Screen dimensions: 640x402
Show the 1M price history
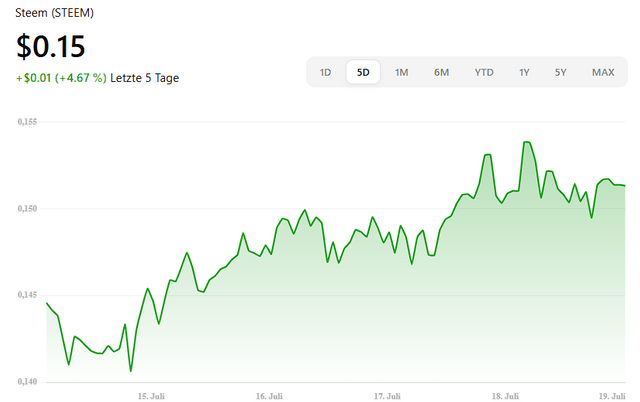tap(401, 72)
